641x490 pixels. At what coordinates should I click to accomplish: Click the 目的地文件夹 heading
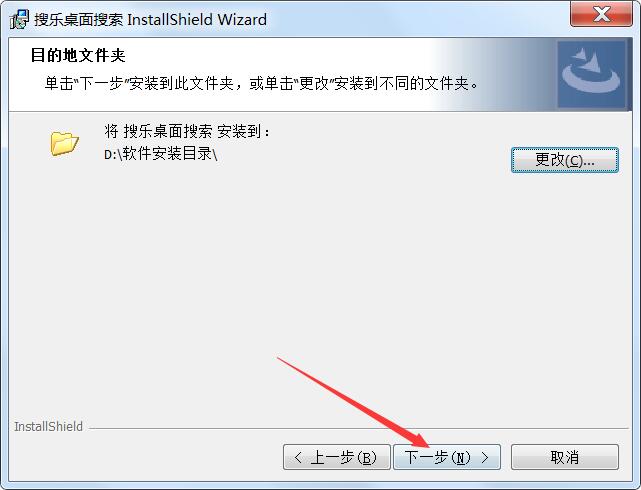pyautogui.click(x=78, y=55)
